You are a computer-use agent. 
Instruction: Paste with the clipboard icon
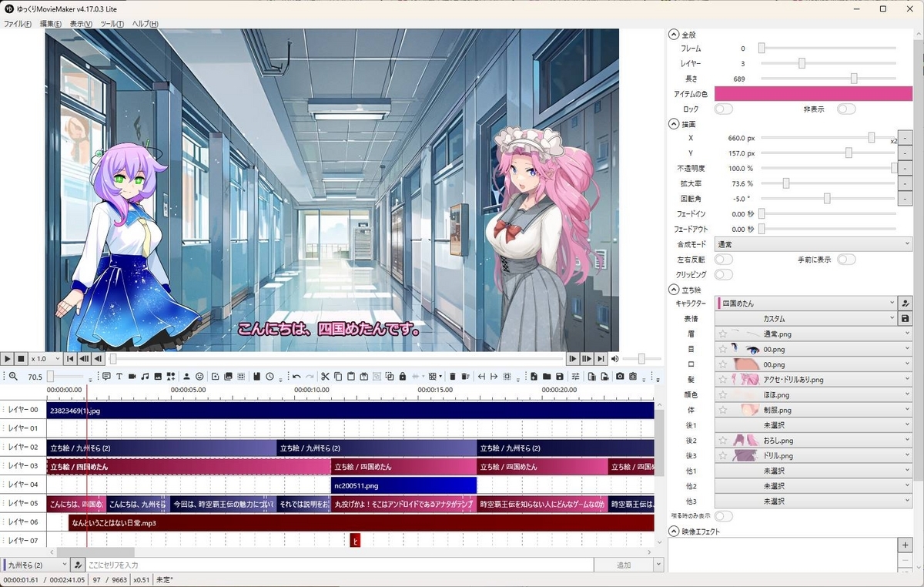click(350, 377)
